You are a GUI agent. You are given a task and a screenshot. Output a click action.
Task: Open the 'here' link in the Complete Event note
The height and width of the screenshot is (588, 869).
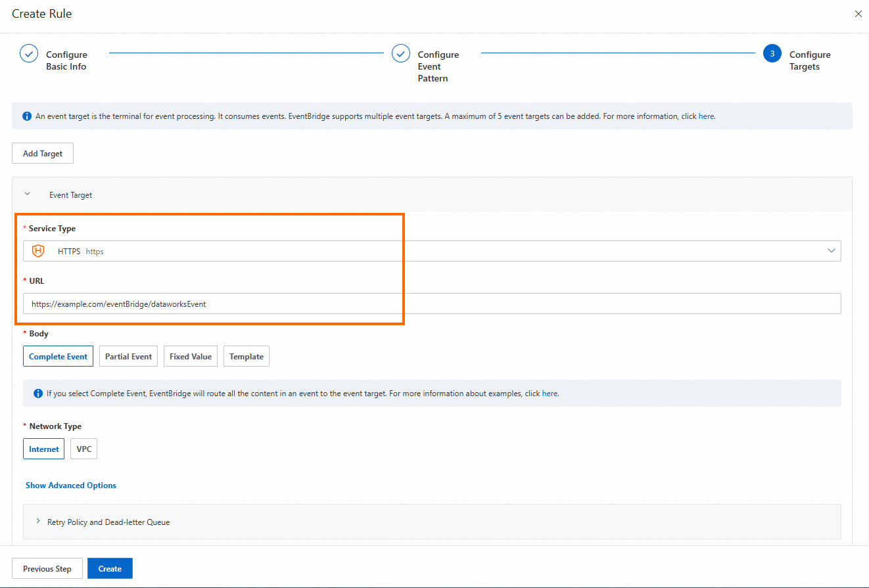[550, 394]
